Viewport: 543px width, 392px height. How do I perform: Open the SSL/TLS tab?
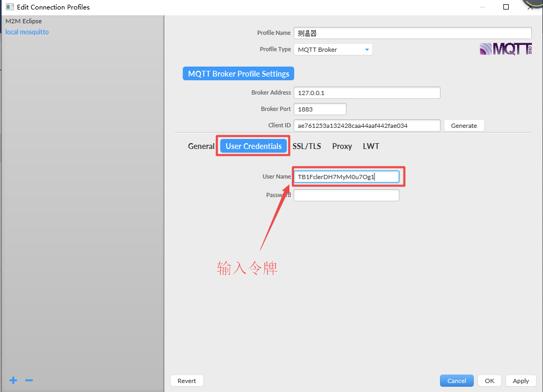[x=307, y=146]
